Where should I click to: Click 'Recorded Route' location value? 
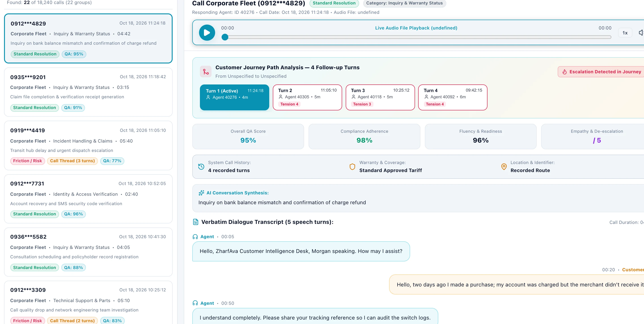click(530, 170)
